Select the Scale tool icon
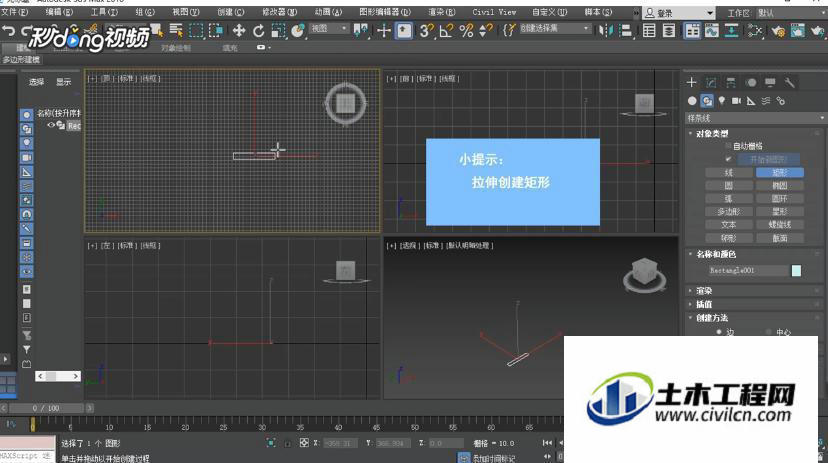Image resolution: width=828 pixels, height=463 pixels. tap(278, 31)
